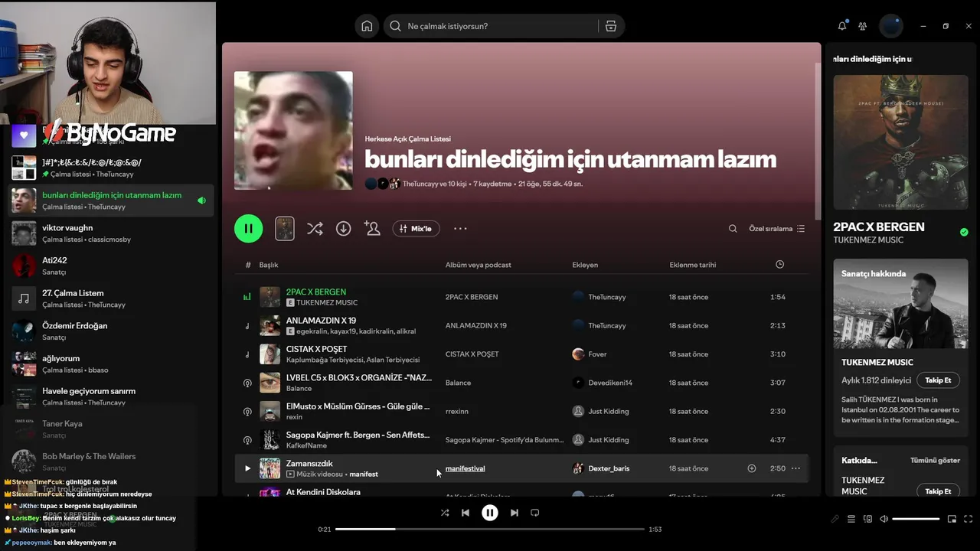The height and width of the screenshot is (551, 980).
Task: Add 'Zamansızdık' to liked songs (plus icon)
Action: tap(752, 468)
